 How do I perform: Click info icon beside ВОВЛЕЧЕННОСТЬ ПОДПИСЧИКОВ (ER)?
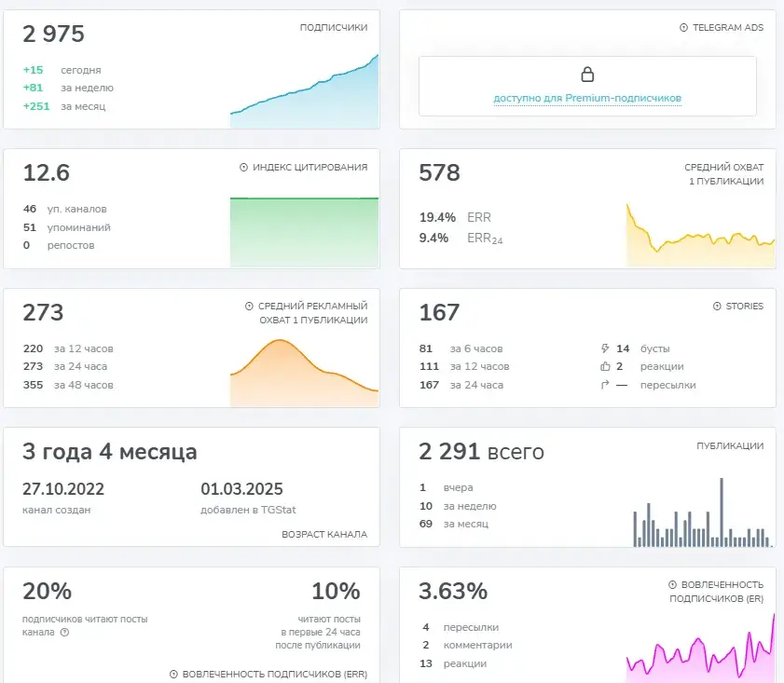(672, 584)
